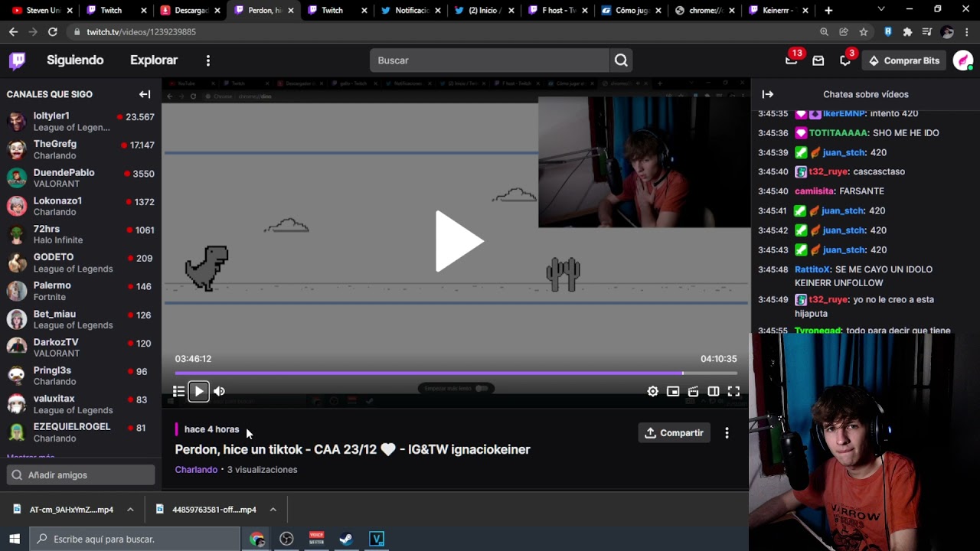Viewport: 980px width, 551px height.
Task: Open Chrome three-dot menu
Action: [x=967, y=32]
